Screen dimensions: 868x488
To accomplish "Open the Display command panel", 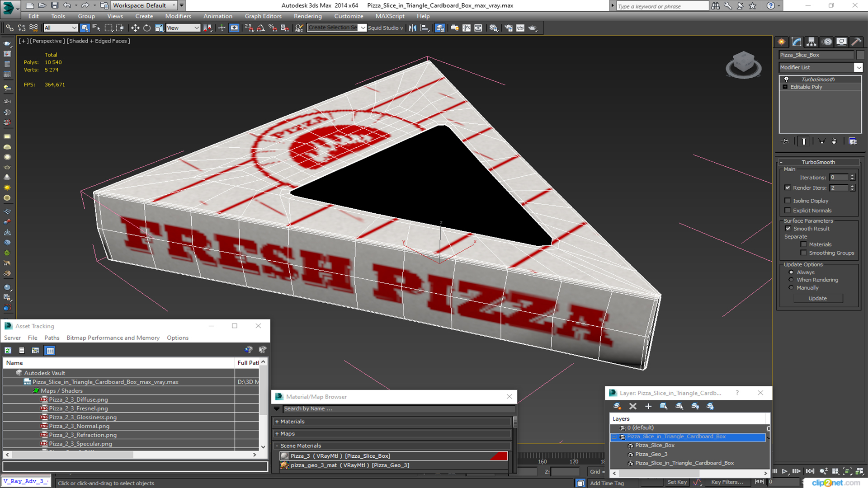I will click(x=841, y=42).
